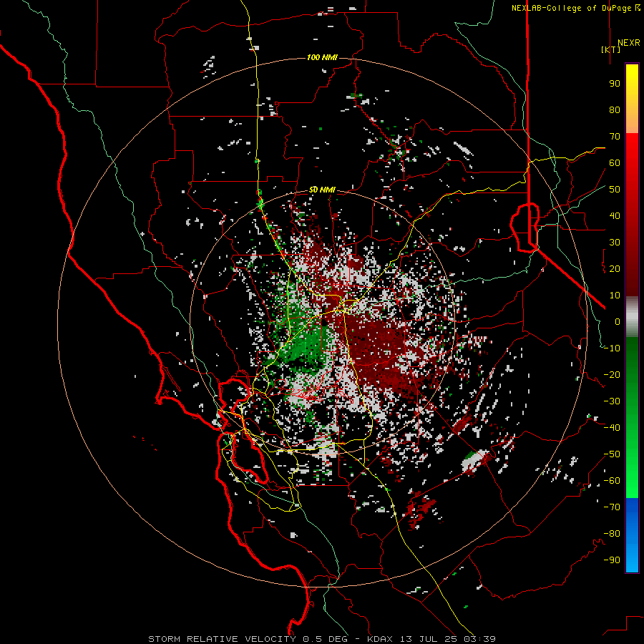
Task: Click the 60 value on velocity scale
Action: [615, 163]
